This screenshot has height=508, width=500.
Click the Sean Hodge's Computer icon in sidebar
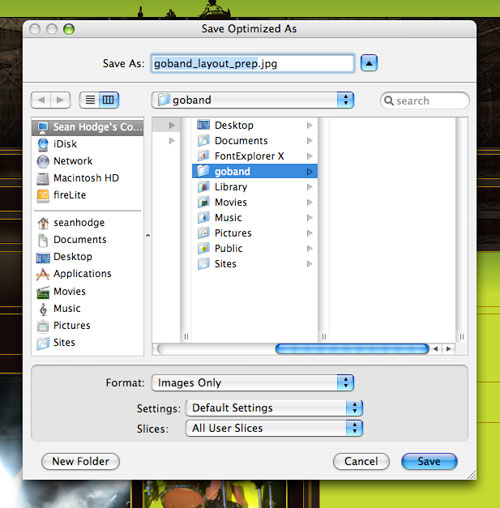click(x=43, y=127)
